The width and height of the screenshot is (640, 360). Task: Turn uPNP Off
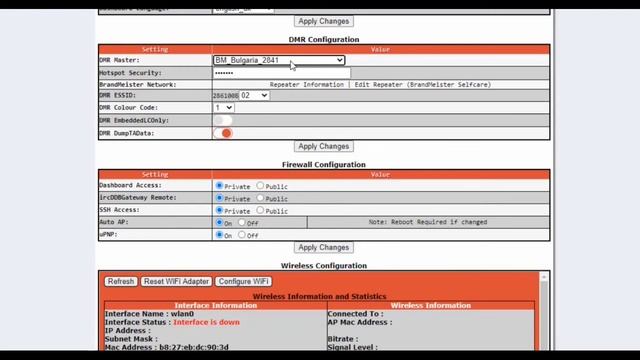pyautogui.click(x=242, y=235)
